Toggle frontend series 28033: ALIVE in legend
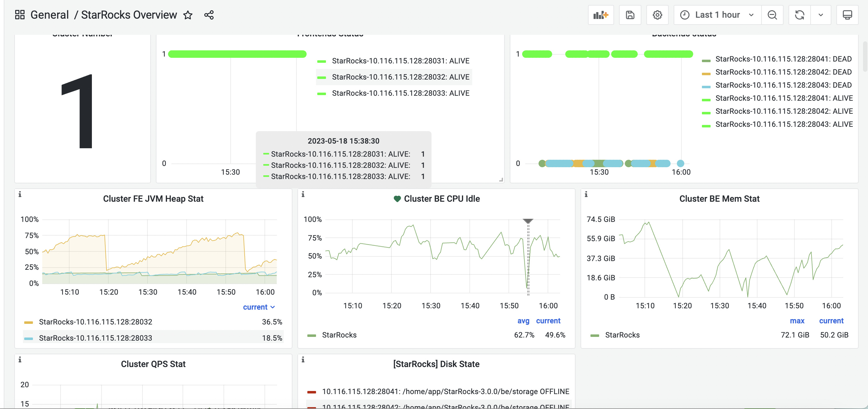 point(400,93)
